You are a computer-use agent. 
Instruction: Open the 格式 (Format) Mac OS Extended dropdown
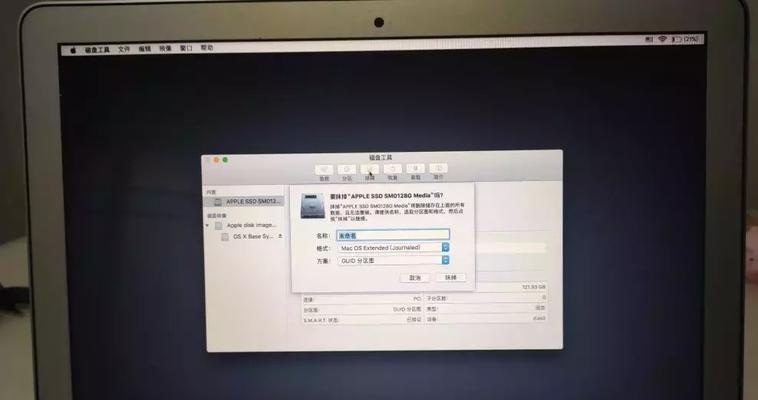click(x=393, y=248)
